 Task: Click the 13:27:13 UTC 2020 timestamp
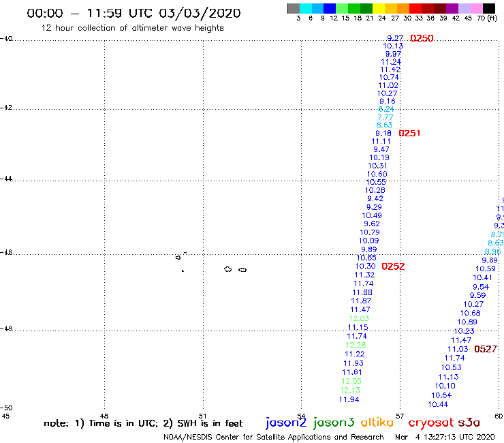click(x=459, y=437)
